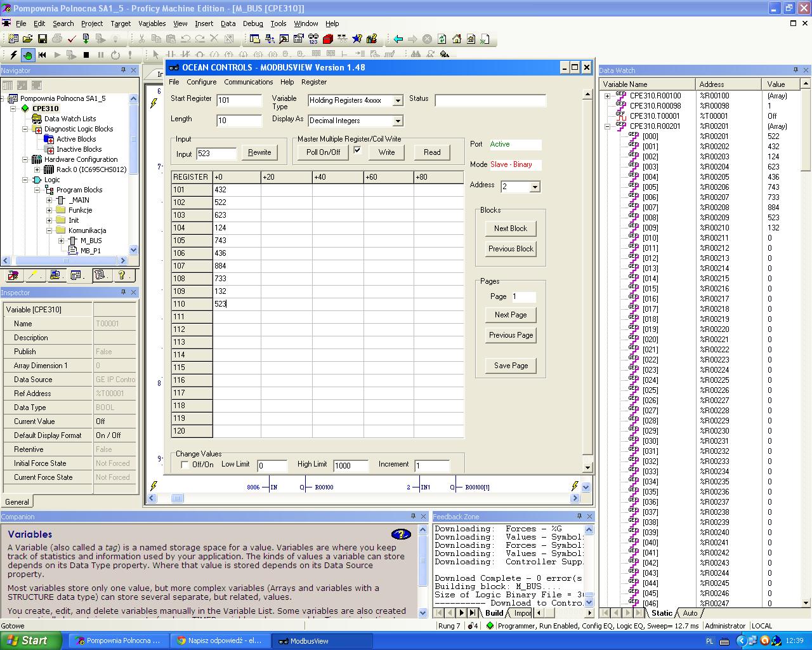Toggle online mode with the hand icon
The image size is (812, 650).
(x=28, y=55)
